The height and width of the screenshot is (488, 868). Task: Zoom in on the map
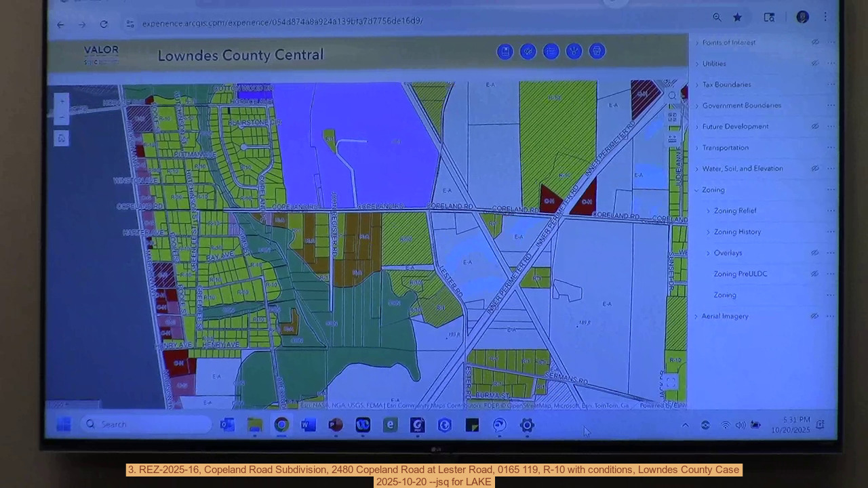click(62, 102)
